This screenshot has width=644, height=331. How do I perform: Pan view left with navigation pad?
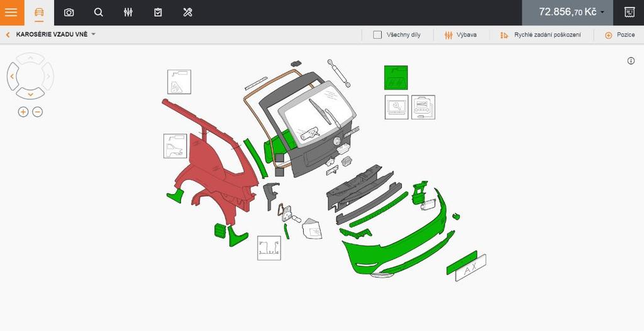click(x=13, y=76)
